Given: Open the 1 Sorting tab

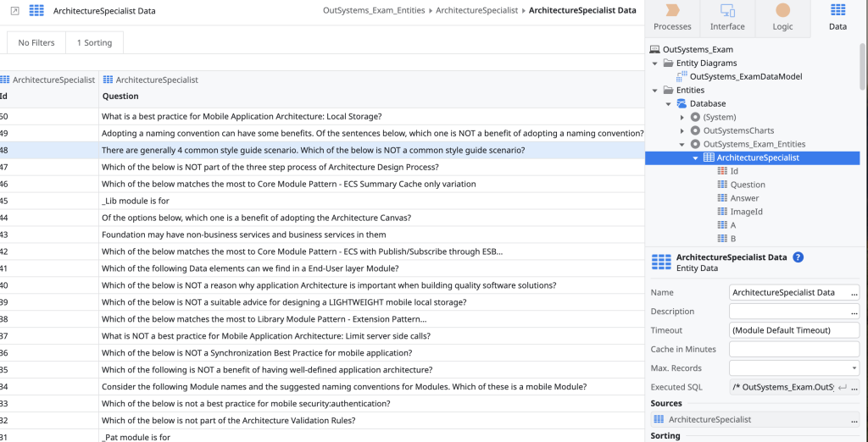Looking at the screenshot, I should coord(94,42).
